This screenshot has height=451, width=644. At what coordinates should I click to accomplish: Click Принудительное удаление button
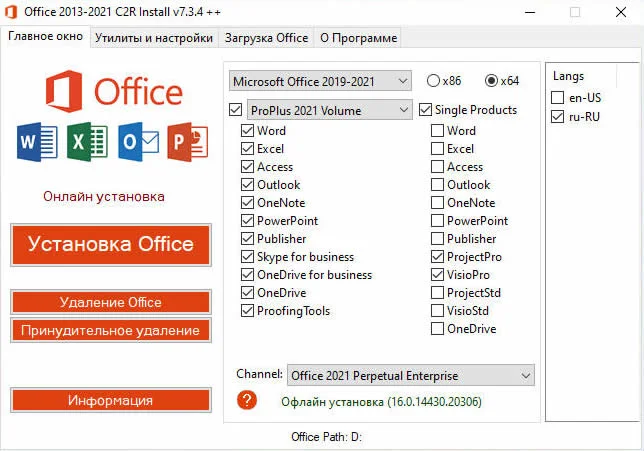click(111, 330)
